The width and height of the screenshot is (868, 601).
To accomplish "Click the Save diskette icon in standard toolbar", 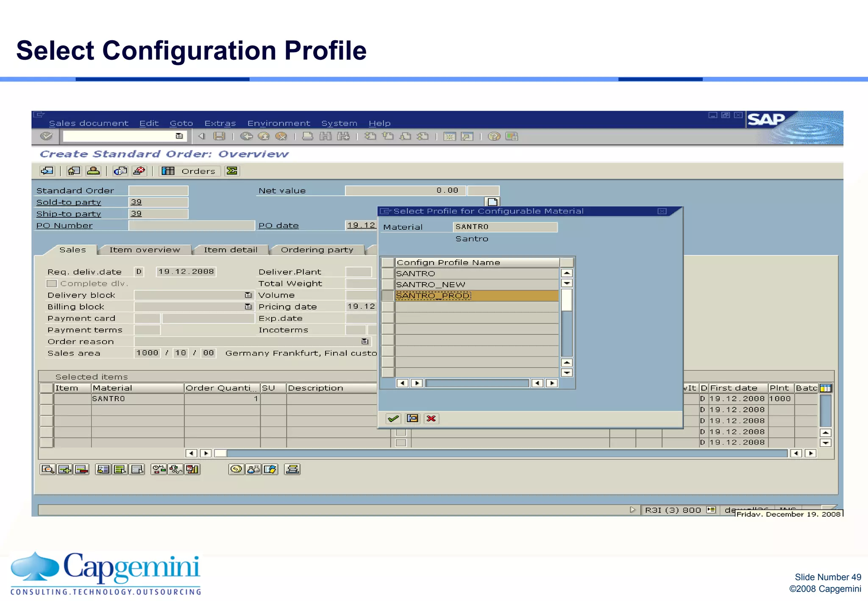I will coord(219,136).
